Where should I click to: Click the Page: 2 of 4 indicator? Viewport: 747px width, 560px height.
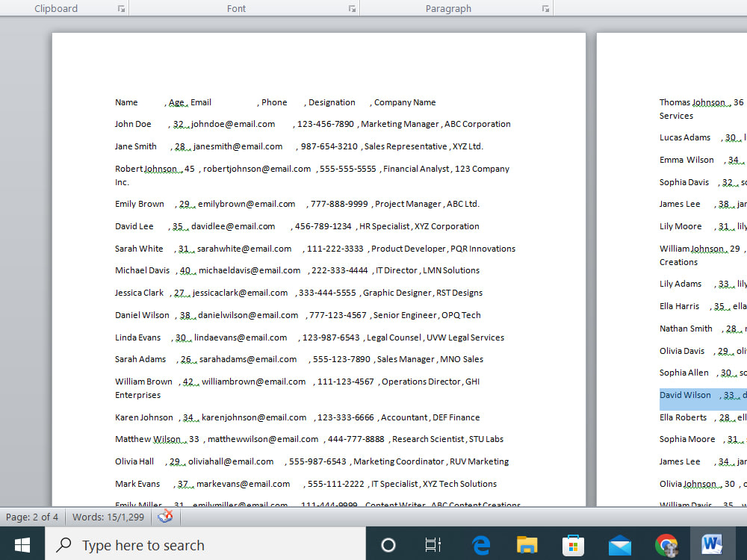32,517
